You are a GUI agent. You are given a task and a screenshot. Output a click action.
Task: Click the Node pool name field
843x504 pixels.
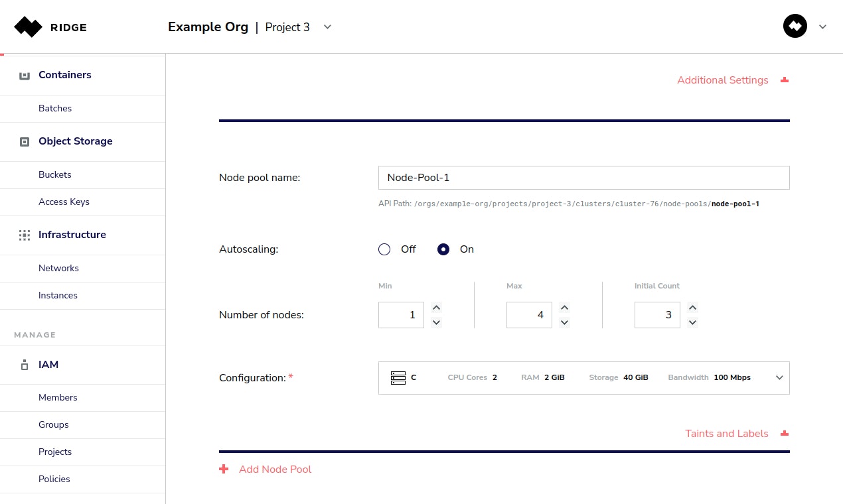pos(583,178)
